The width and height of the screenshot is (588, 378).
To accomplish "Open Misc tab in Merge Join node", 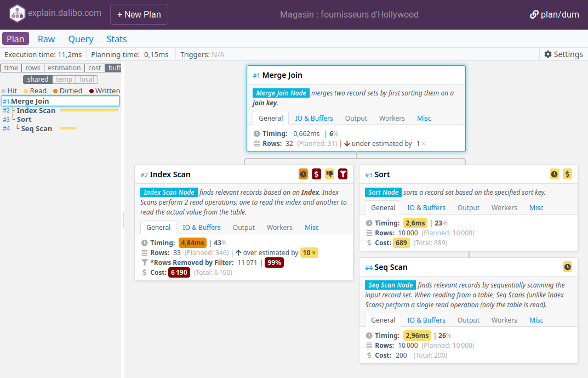I will (424, 119).
